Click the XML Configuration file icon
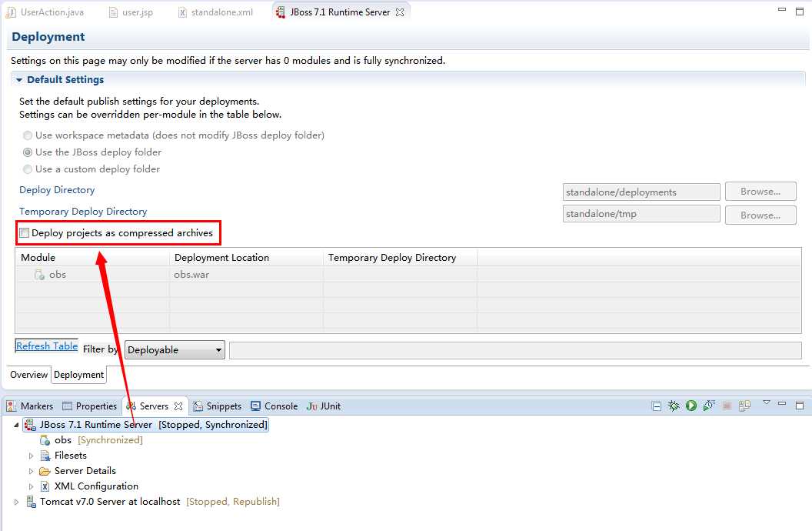 (x=45, y=486)
